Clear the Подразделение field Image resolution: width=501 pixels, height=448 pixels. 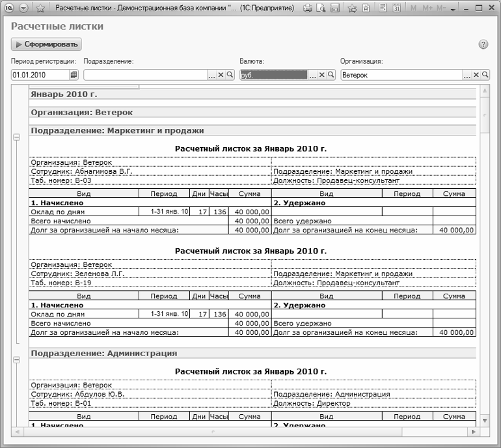pyautogui.click(x=221, y=75)
